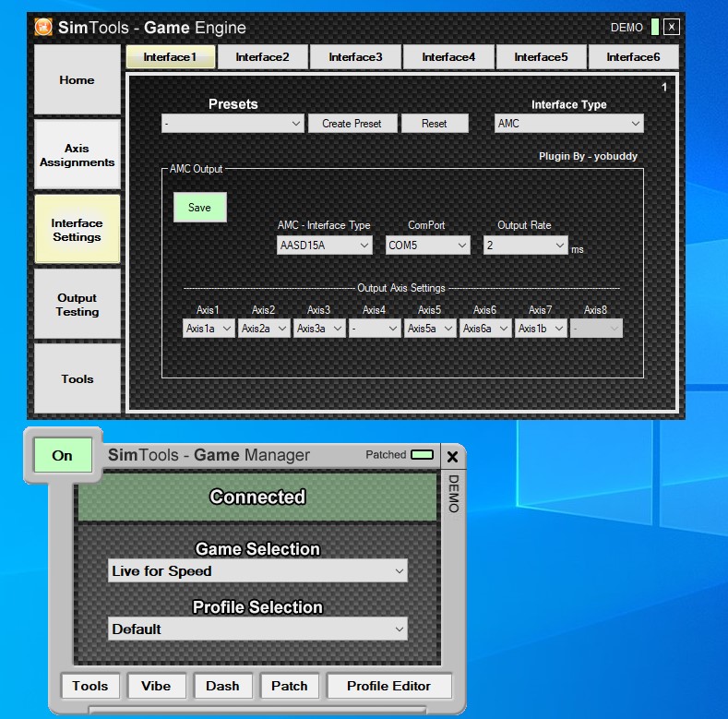This screenshot has height=719, width=728.
Task: Expand the Axis2 dropdown showing Axis2a
Action: pyautogui.click(x=264, y=329)
